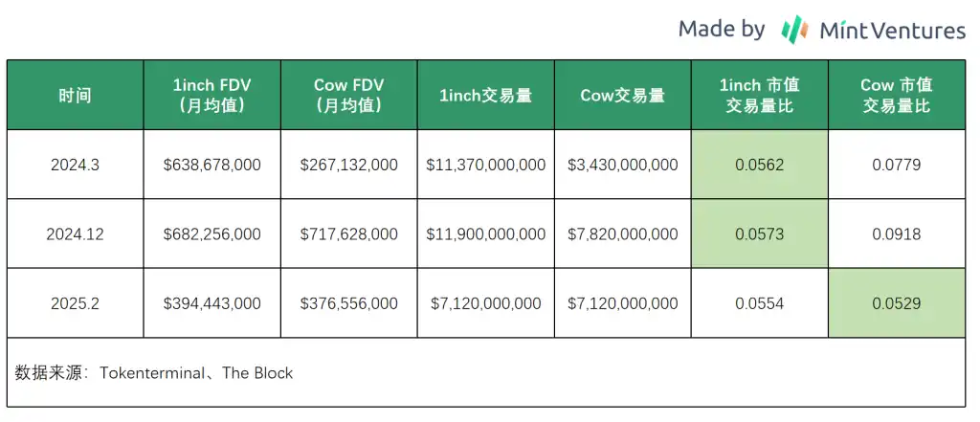Screen dimensions: 980x422
Task: Click the Mint Ventures logo icon
Action: [x=794, y=29]
